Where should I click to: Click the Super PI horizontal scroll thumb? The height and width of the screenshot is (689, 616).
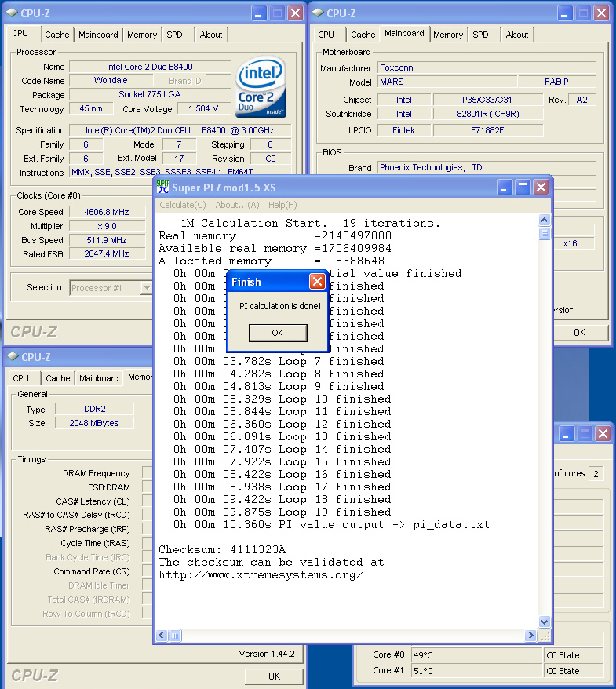tap(175, 636)
